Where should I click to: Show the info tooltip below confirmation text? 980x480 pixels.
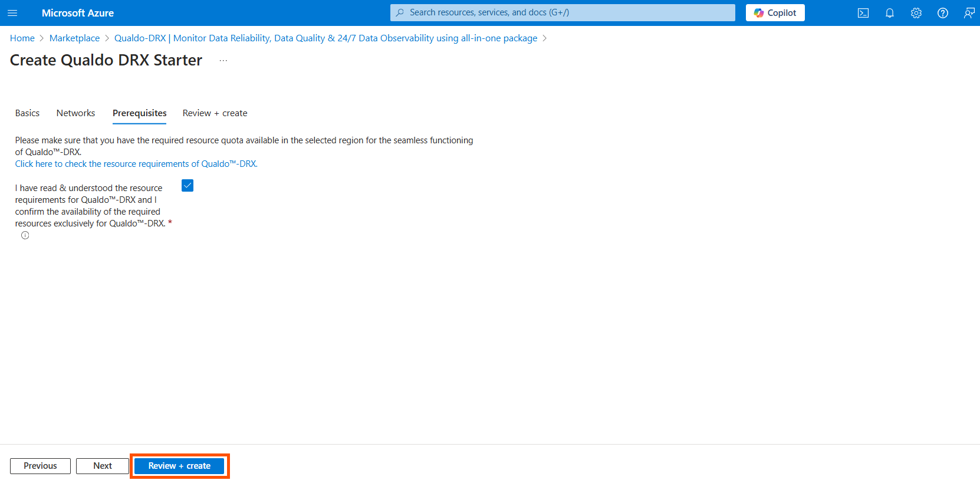coord(25,235)
